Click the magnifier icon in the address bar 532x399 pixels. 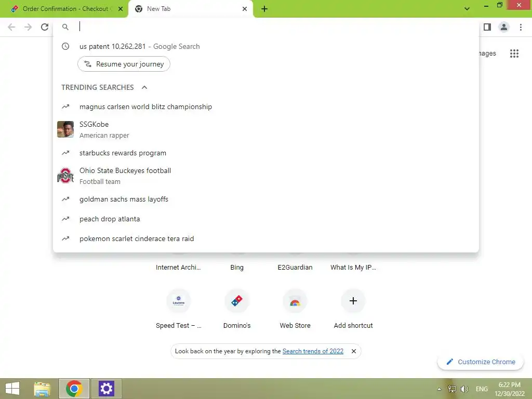coord(65,27)
